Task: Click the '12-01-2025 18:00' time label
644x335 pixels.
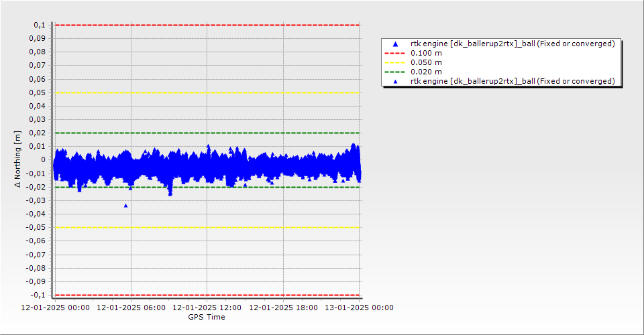Action: pyautogui.click(x=283, y=308)
